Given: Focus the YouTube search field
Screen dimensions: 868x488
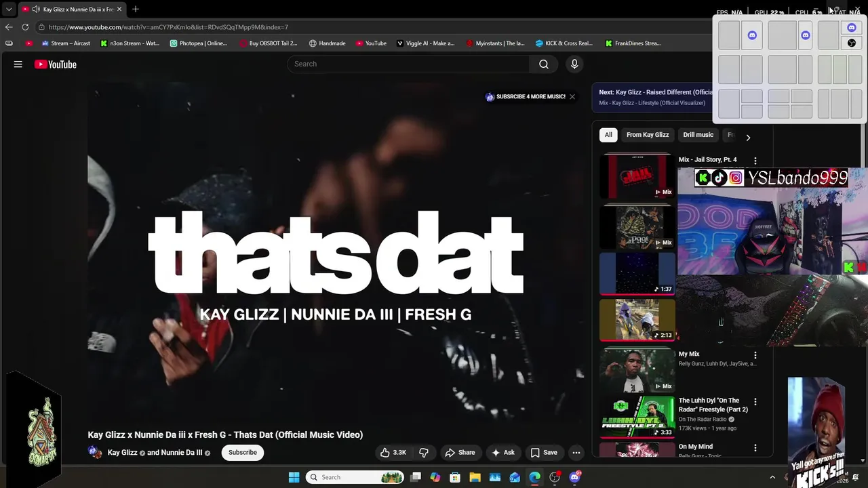Looking at the screenshot, I should [x=408, y=64].
